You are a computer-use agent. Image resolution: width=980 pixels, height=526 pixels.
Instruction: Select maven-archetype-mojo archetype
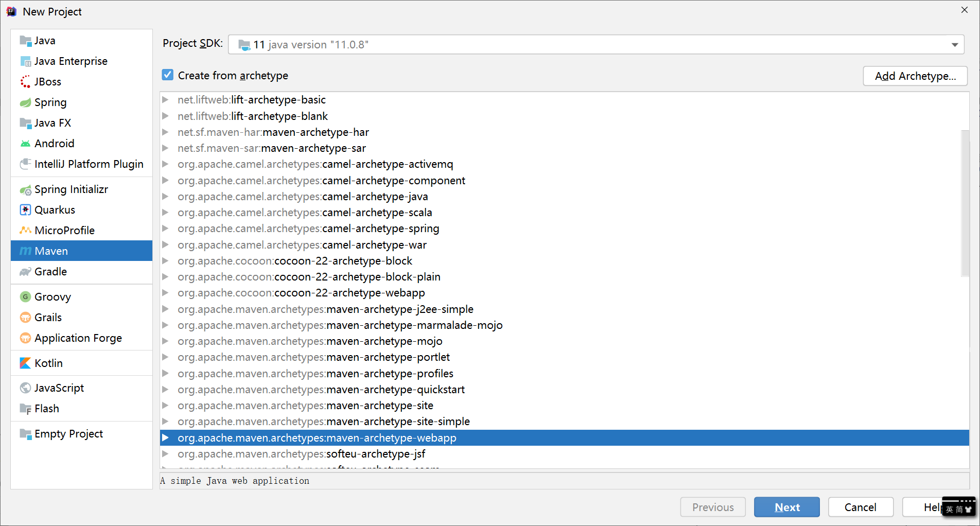pyautogui.click(x=564, y=341)
